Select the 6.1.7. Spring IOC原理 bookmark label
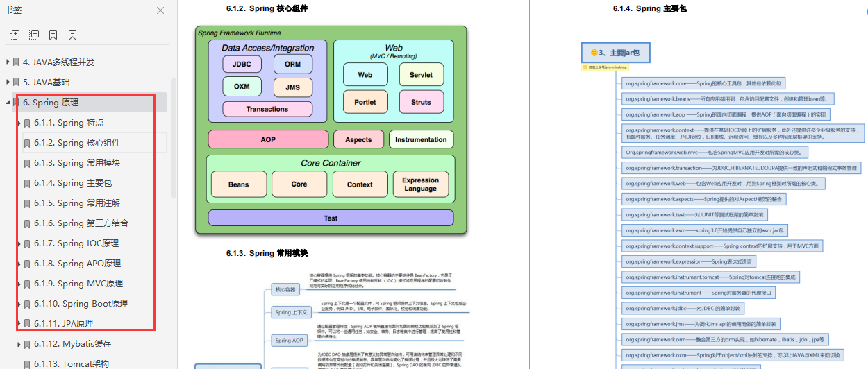868x369 pixels. click(x=76, y=243)
